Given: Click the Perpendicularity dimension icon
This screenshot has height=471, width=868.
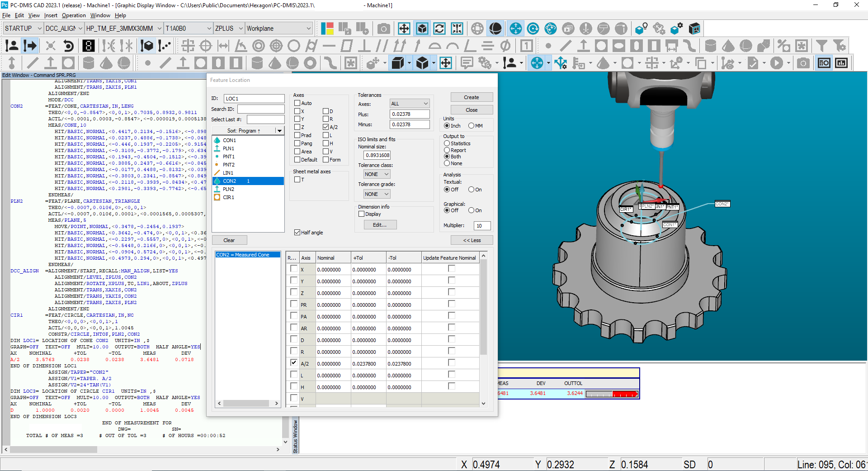Looking at the screenshot, I should 364,46.
